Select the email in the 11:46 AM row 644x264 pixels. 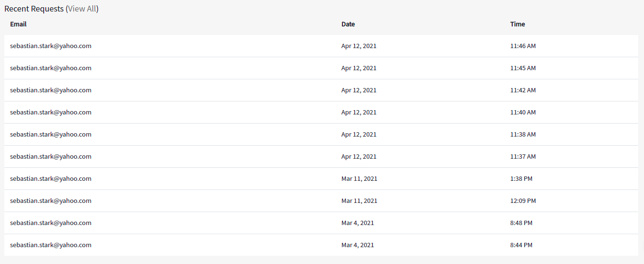click(51, 46)
